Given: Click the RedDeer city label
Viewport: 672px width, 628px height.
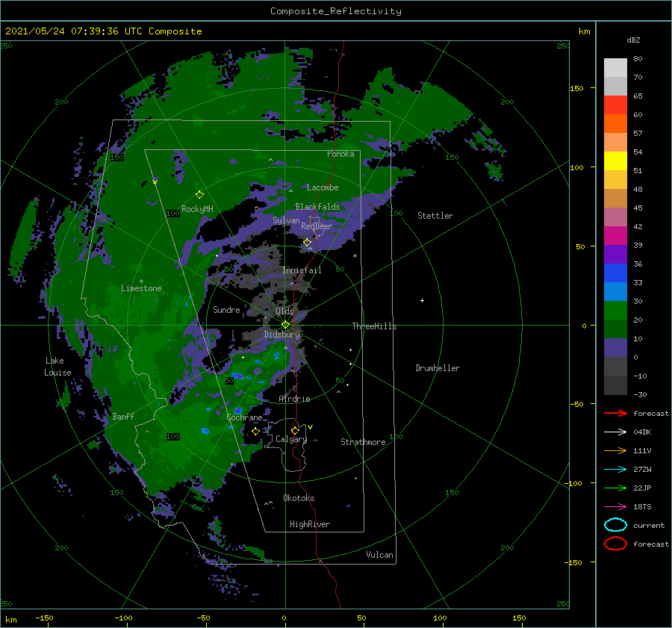Looking at the screenshot, I should tap(317, 226).
